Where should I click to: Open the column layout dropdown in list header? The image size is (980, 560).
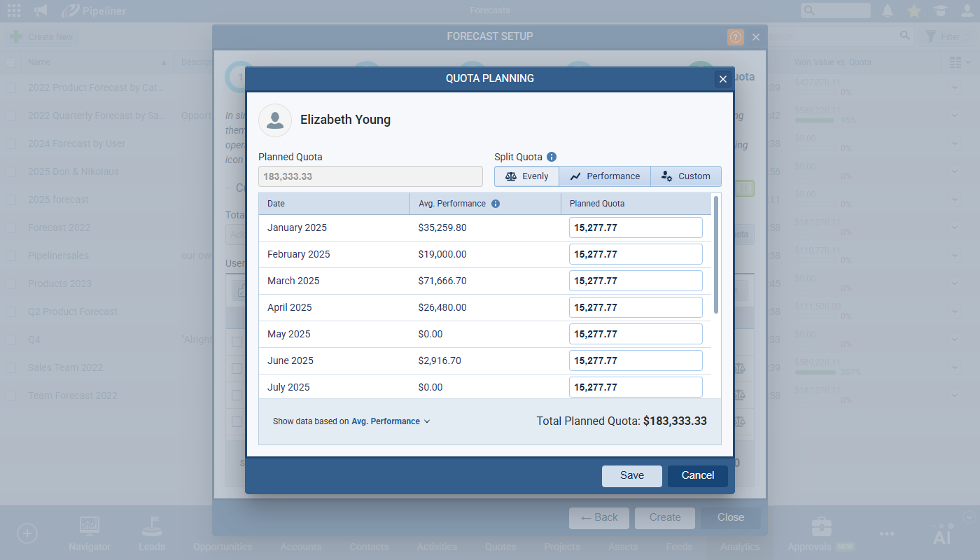960,62
